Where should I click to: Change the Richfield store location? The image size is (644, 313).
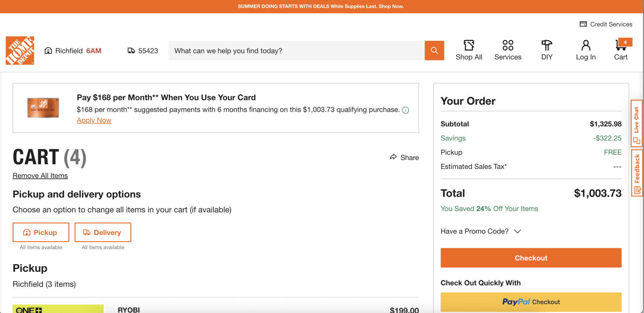73,51
